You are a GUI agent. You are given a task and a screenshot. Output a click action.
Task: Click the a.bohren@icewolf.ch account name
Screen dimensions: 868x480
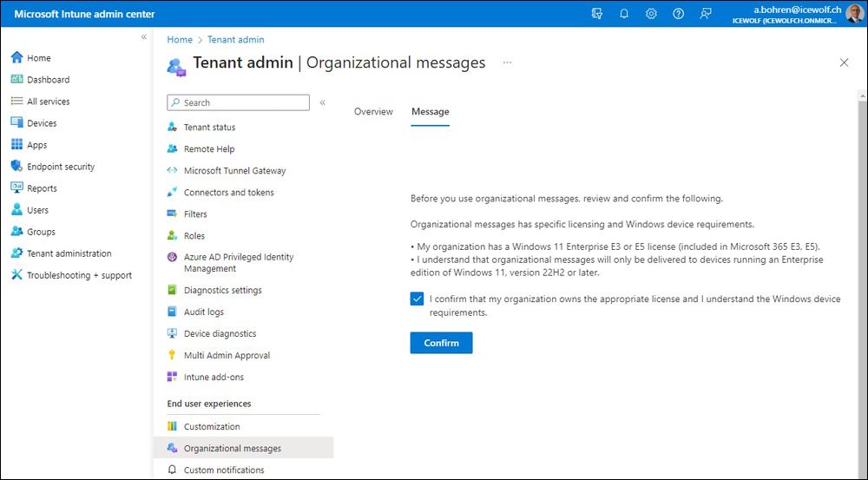pyautogui.click(x=797, y=10)
